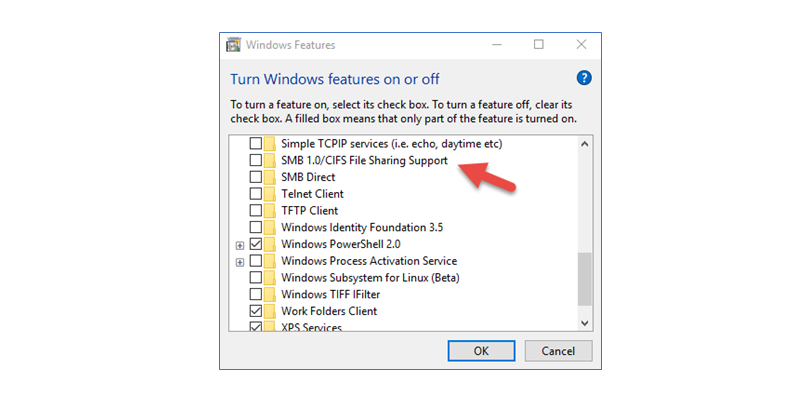Click the Windows Features title bar icon
Screen dimensions: 800x400
234,45
